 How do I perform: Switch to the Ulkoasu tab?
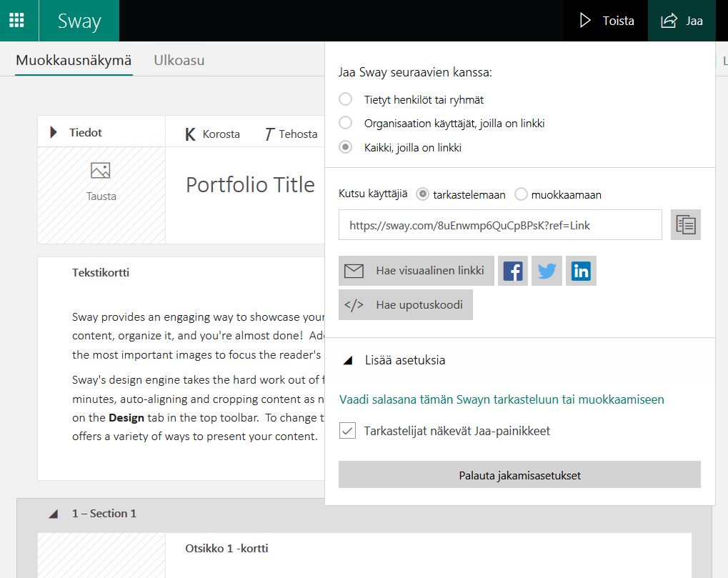coord(179,60)
